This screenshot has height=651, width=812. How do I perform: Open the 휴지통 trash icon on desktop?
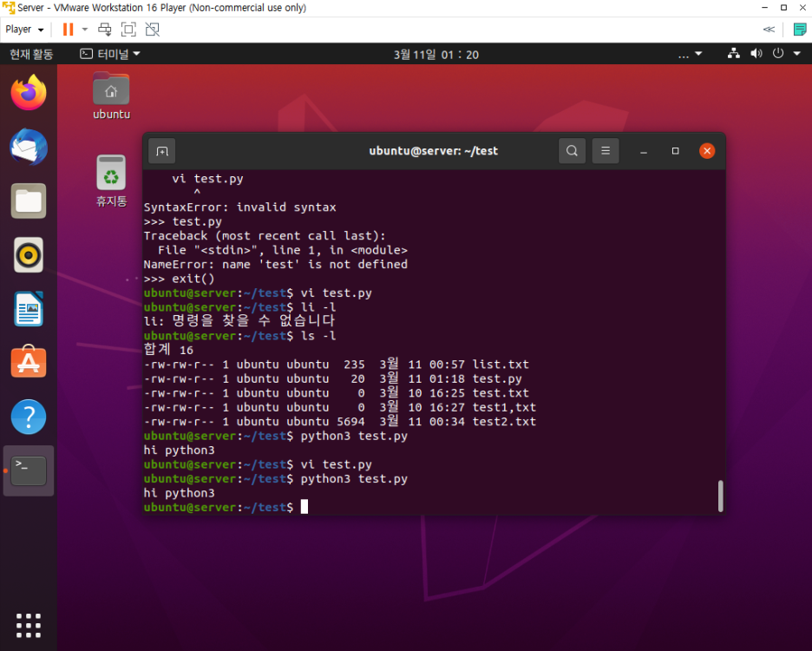(111, 181)
